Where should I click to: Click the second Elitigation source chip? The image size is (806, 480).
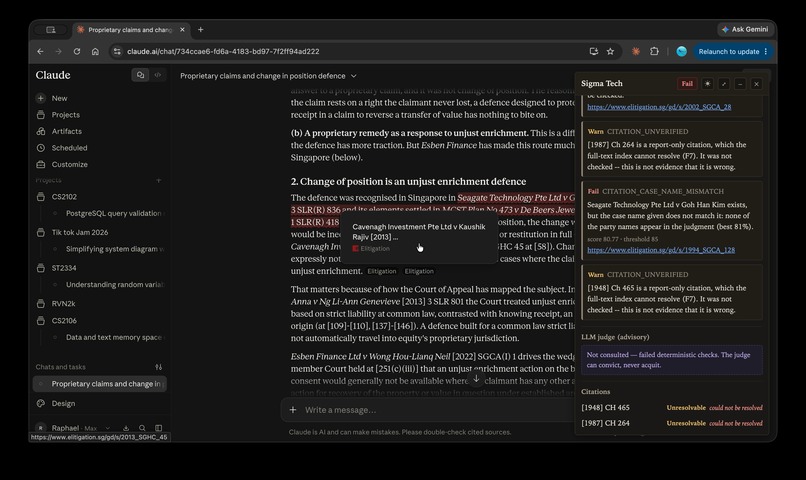coord(419,271)
